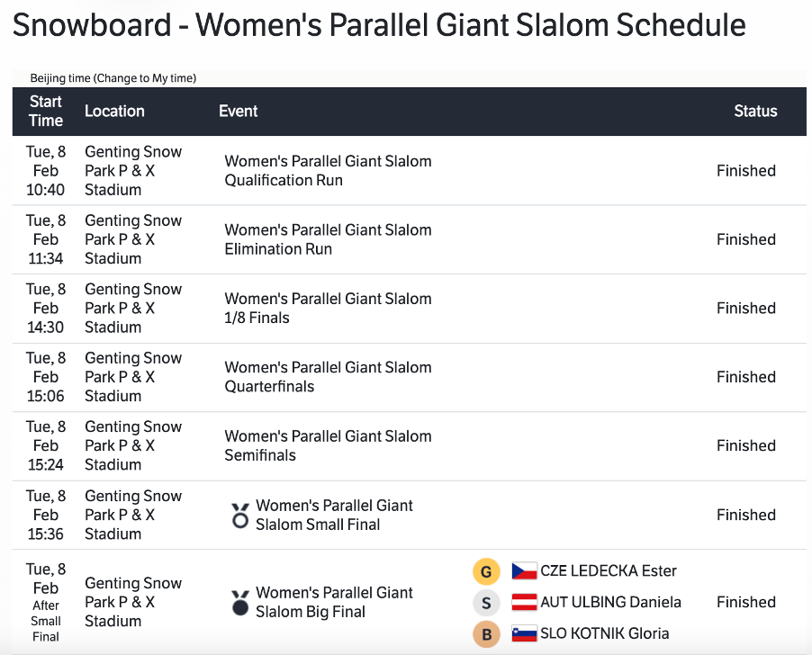Click the Status column header
Viewport: 812px width, 655px height.
(755, 112)
